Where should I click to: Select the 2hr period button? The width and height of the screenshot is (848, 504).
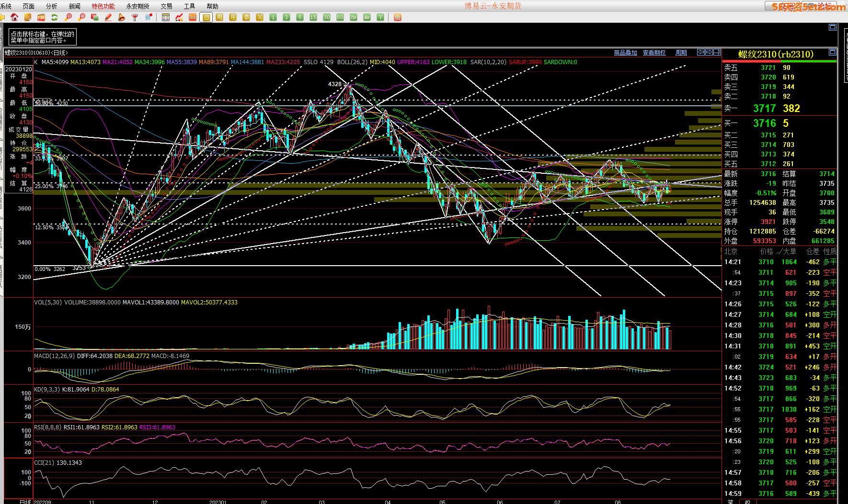pos(354,17)
